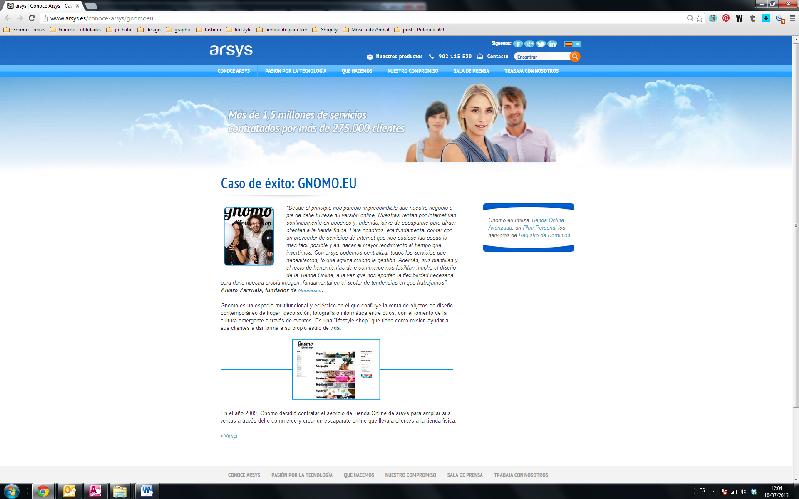Open Trabaja con Nosotros in top navigation

click(531, 71)
